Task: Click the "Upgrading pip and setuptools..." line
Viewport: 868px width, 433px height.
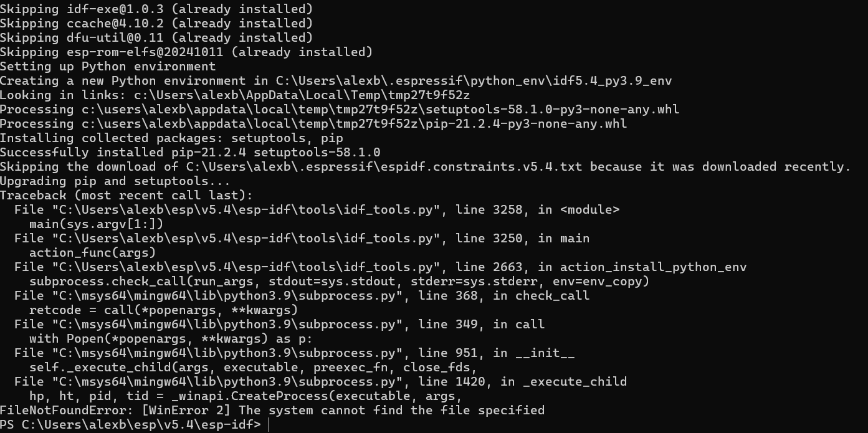Action: [115, 181]
